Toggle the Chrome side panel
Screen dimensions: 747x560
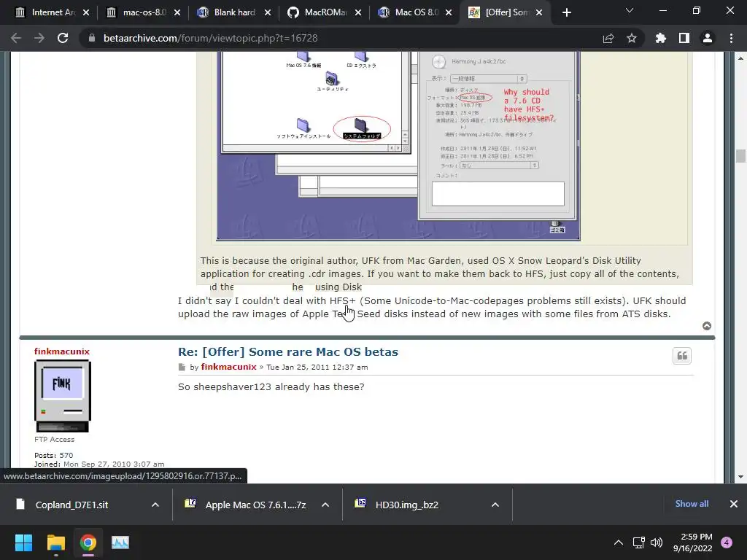coord(684,38)
